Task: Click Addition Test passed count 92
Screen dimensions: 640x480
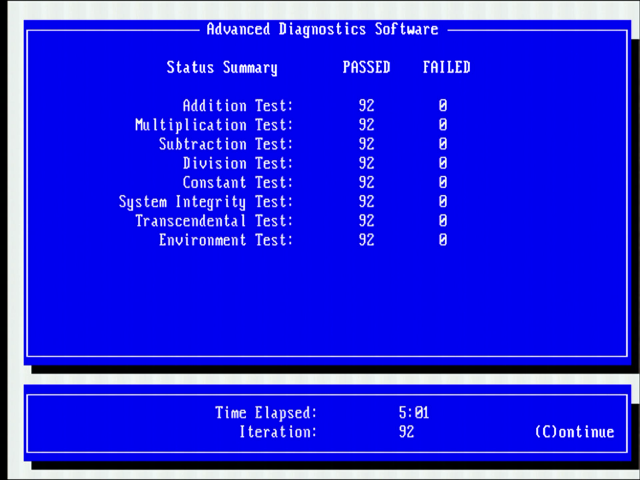Action: pyautogui.click(x=367, y=106)
